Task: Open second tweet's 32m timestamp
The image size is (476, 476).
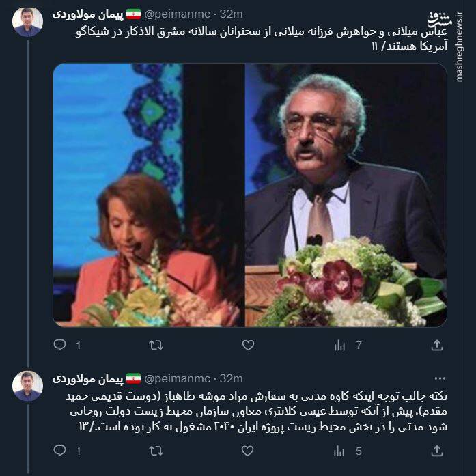Action: click(232, 378)
